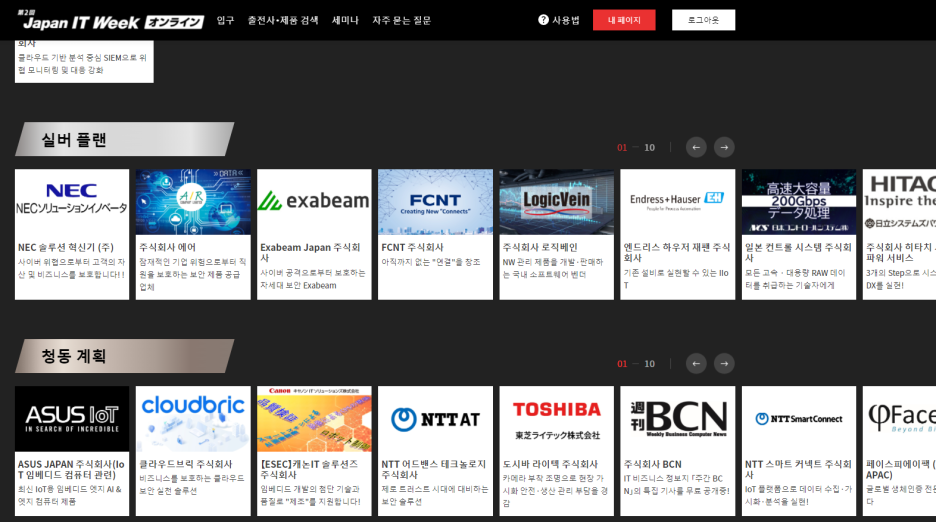Go to the 세미나 page
This screenshot has width=936, height=522.
click(x=345, y=20)
